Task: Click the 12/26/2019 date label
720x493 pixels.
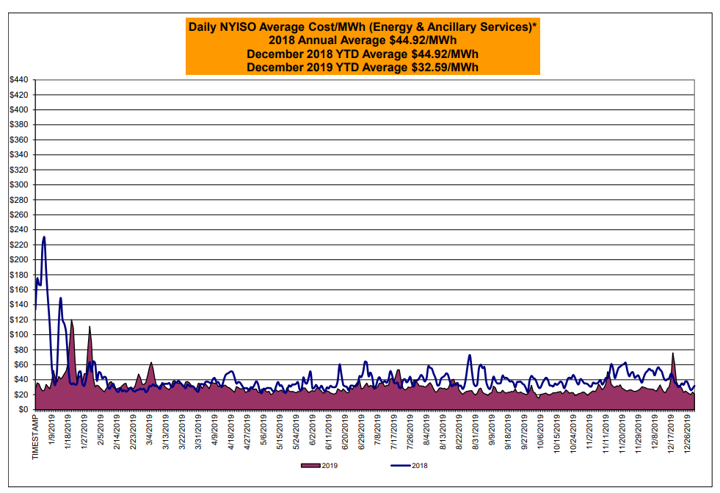Action: [x=687, y=433]
